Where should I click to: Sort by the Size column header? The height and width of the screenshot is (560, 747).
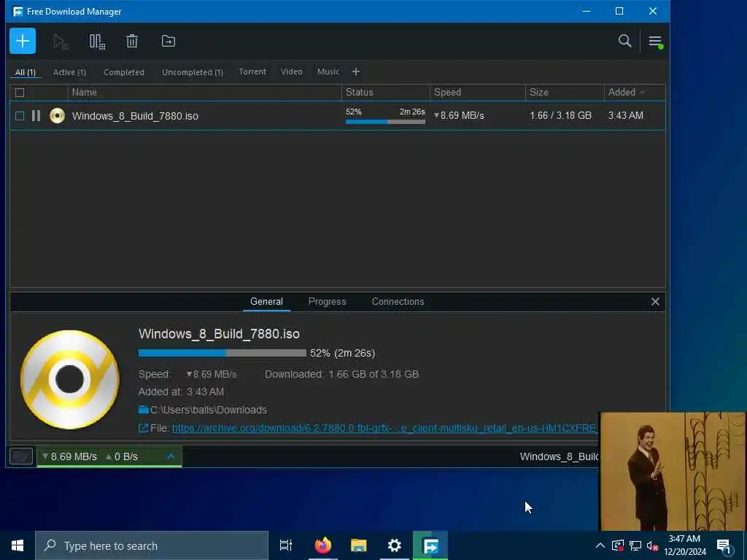pyautogui.click(x=565, y=93)
